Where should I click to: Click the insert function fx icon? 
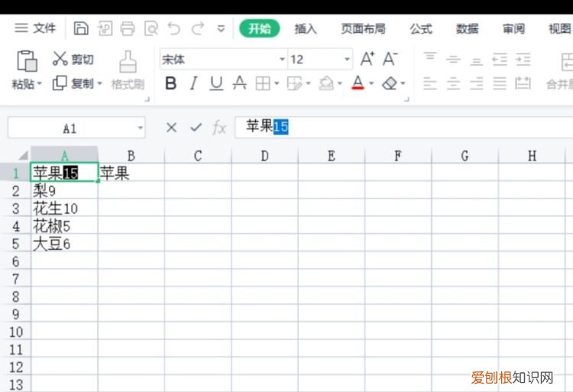(x=219, y=128)
